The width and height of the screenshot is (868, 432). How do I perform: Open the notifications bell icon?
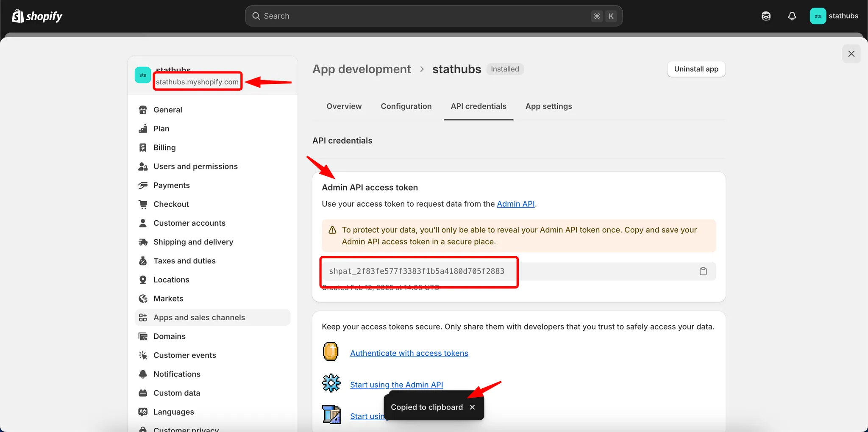[792, 16]
